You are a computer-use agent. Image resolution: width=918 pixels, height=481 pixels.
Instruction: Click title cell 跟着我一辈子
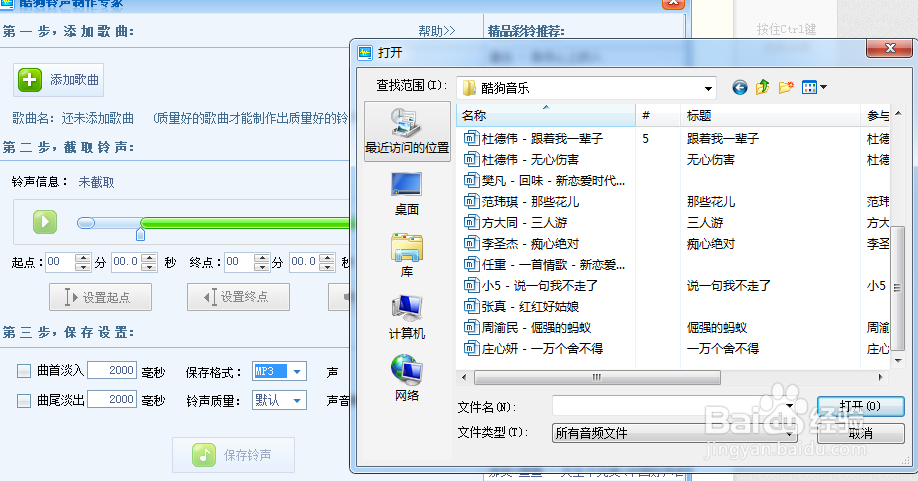tap(722, 139)
